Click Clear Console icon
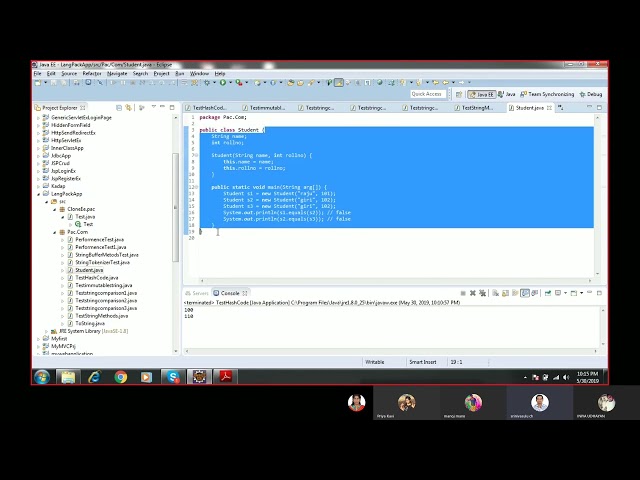 tap(495, 293)
